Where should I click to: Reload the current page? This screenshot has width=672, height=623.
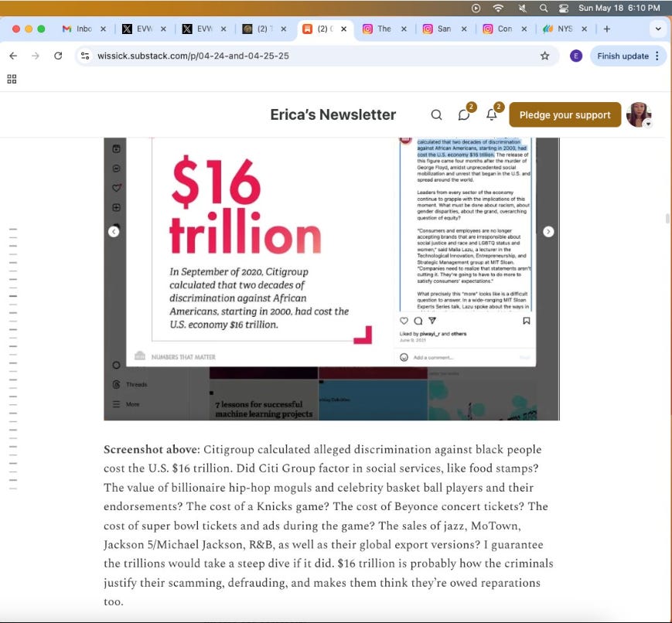coord(58,56)
